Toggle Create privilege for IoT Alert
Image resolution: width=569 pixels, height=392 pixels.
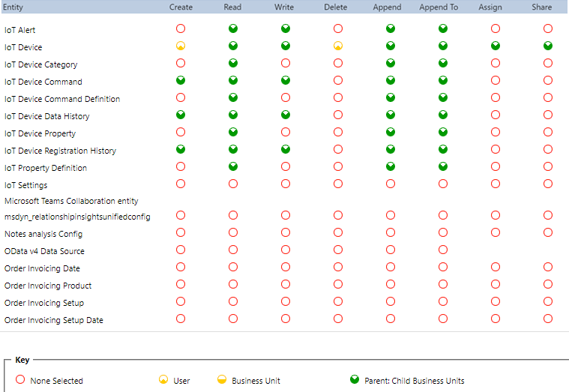pyautogui.click(x=181, y=28)
